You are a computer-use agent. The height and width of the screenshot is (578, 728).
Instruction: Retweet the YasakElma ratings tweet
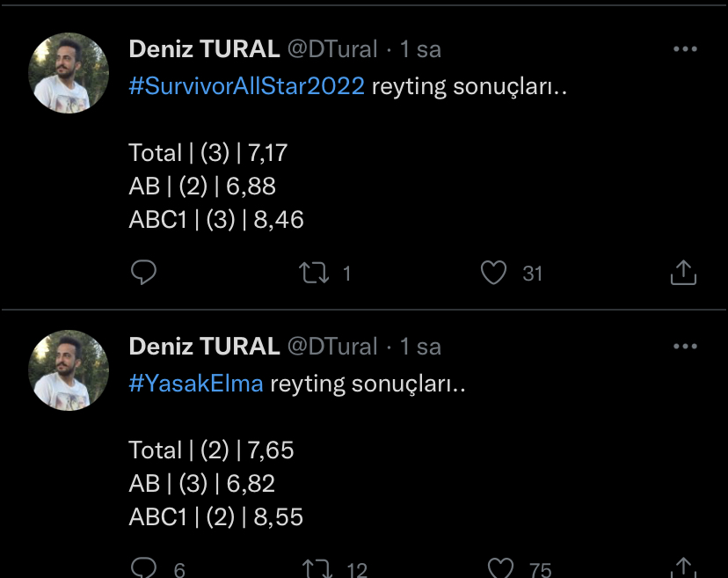(x=315, y=568)
